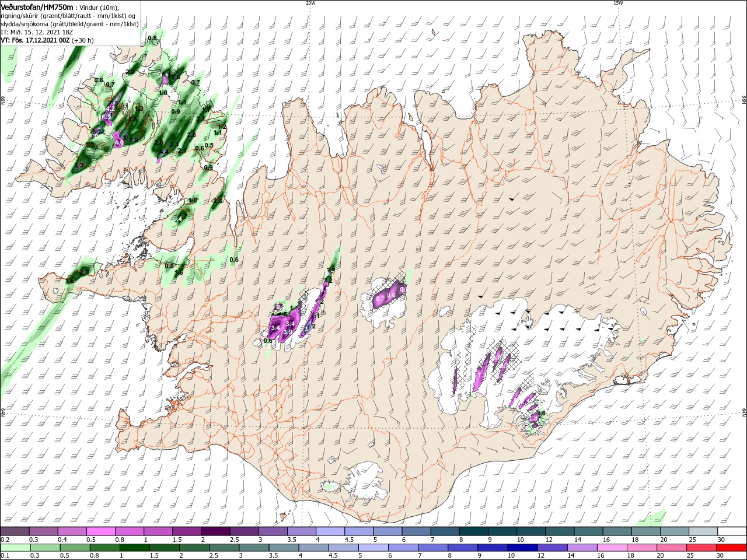
Task: Click the rain legend swatch between 5 and 6
Action: [x=373, y=548]
